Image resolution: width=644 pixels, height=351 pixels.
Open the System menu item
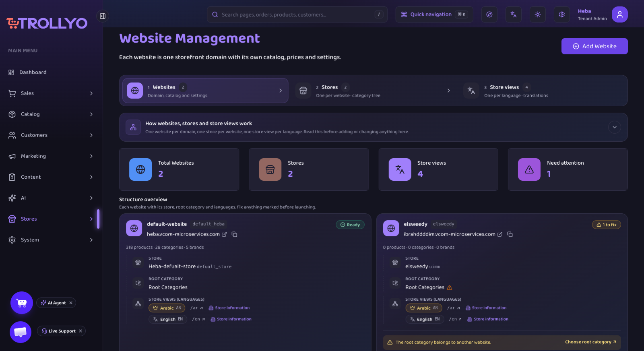51,240
